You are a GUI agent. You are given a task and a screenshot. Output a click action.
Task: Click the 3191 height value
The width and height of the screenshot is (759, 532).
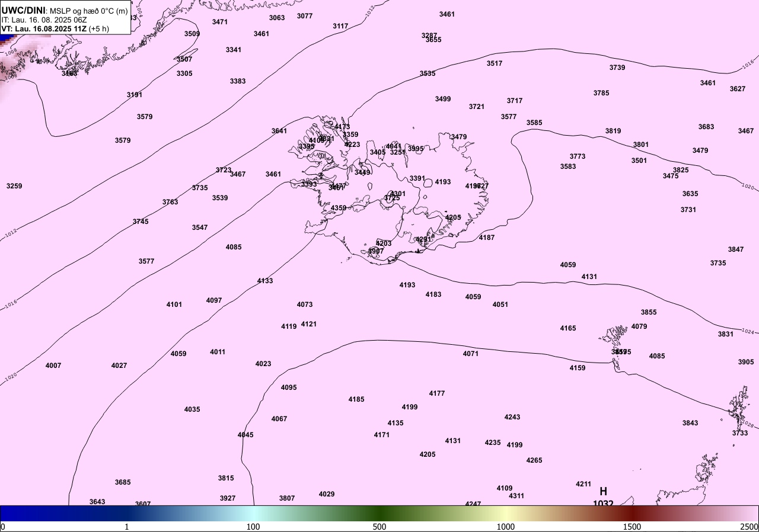click(x=135, y=95)
